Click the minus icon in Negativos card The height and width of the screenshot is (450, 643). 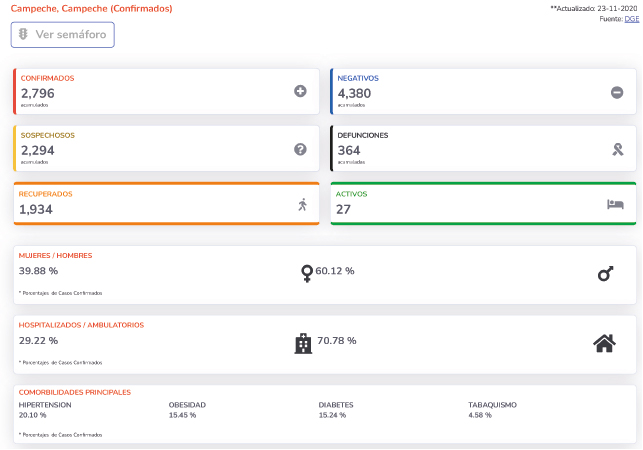pos(617,92)
